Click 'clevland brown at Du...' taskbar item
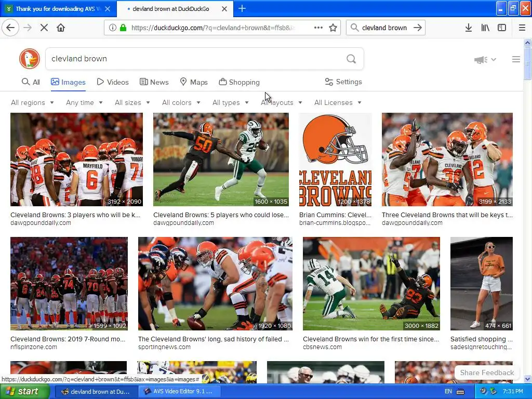The width and height of the screenshot is (532, 399). pos(96,392)
